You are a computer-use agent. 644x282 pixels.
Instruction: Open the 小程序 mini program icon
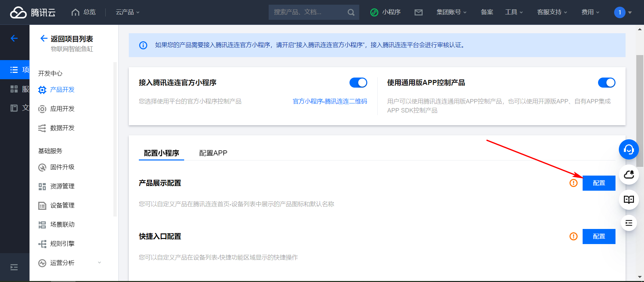[x=374, y=12]
